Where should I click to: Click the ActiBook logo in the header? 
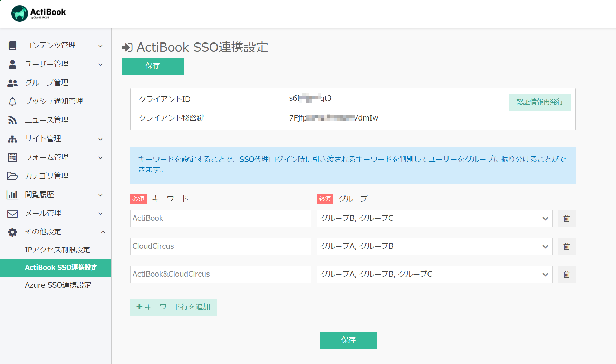[38, 14]
